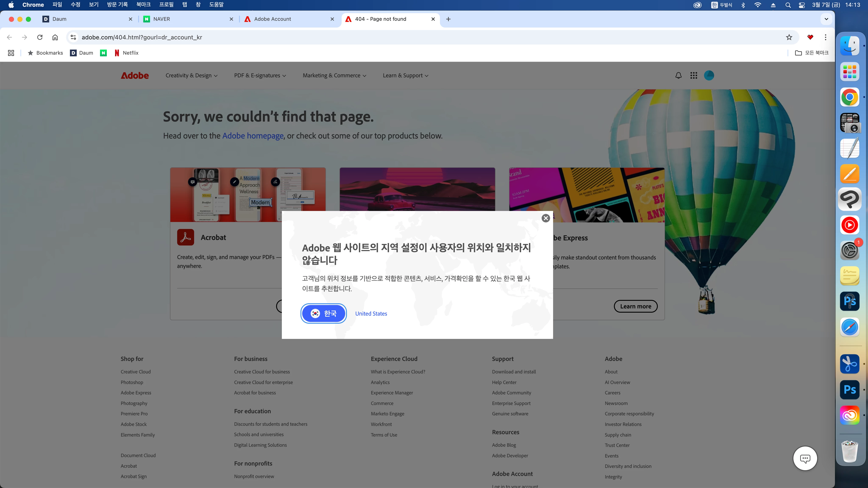Open Photoshop from the Dock
868x488 pixels.
pyautogui.click(x=850, y=390)
